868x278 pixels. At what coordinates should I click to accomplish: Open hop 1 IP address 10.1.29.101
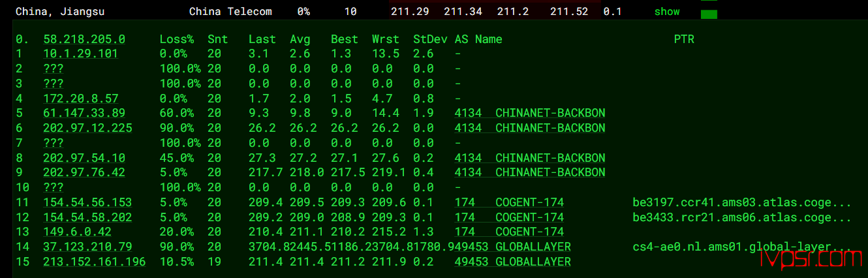pos(80,54)
